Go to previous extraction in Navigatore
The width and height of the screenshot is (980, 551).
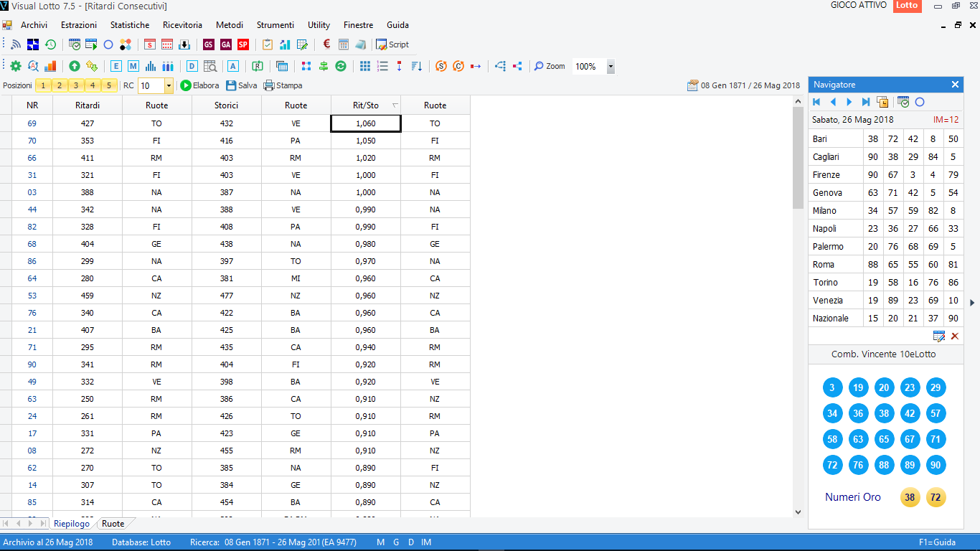[833, 102]
